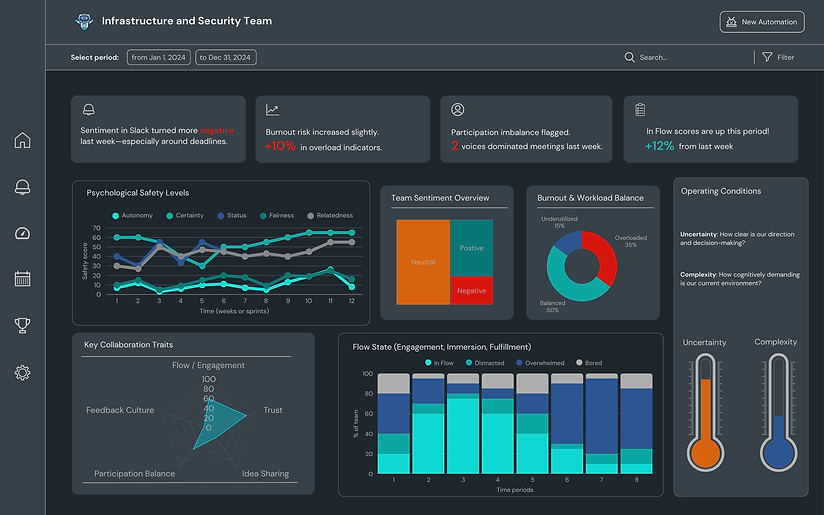Viewport: 824px width, 515px height.
Task: Click the clipboard icon on Flow card
Action: pos(640,109)
